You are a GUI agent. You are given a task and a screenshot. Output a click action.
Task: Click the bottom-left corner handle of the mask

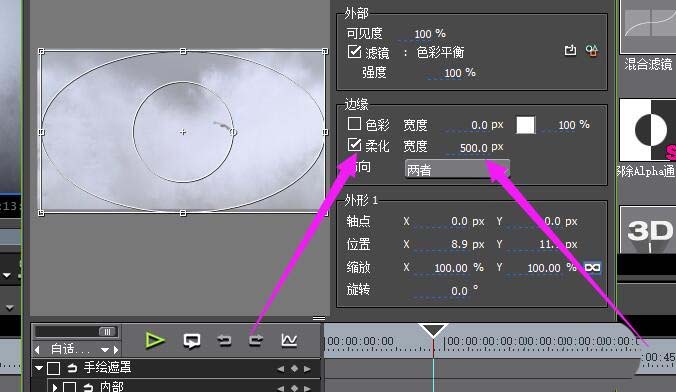click(41, 213)
